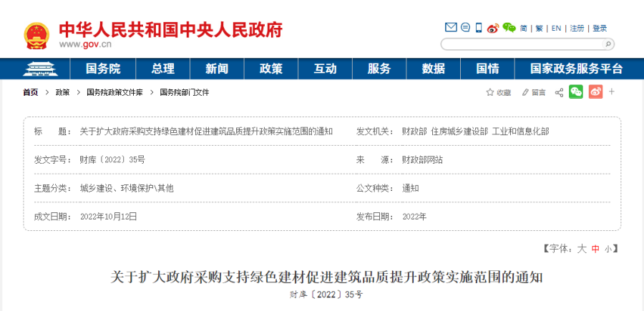Viewport: 644px width, 311px height.
Task: Open the 数据 menu
Action: click(434, 69)
